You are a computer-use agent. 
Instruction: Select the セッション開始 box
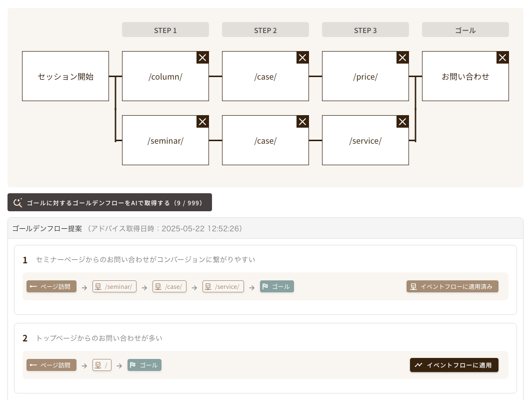pyautogui.click(x=65, y=76)
